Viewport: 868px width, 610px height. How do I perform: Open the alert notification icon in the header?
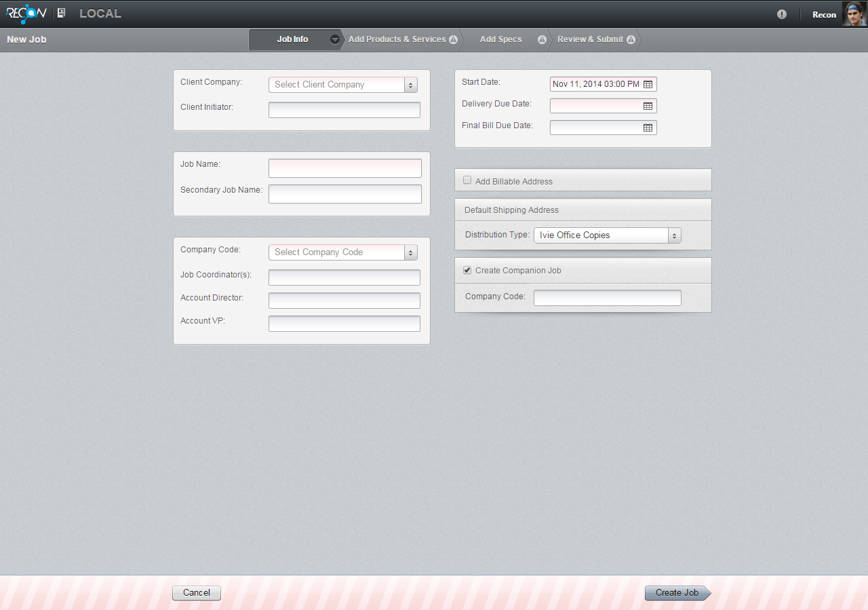click(782, 14)
